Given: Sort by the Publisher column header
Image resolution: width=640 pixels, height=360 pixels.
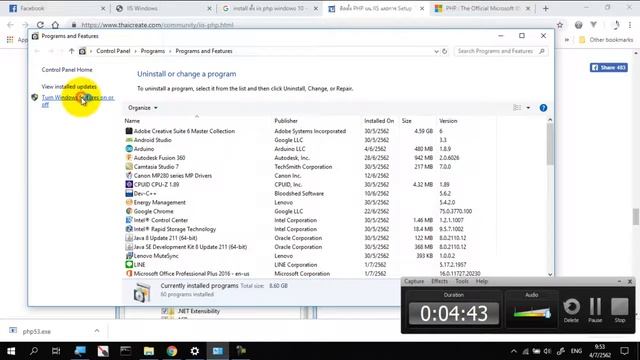Looking at the screenshot, I should (x=286, y=121).
